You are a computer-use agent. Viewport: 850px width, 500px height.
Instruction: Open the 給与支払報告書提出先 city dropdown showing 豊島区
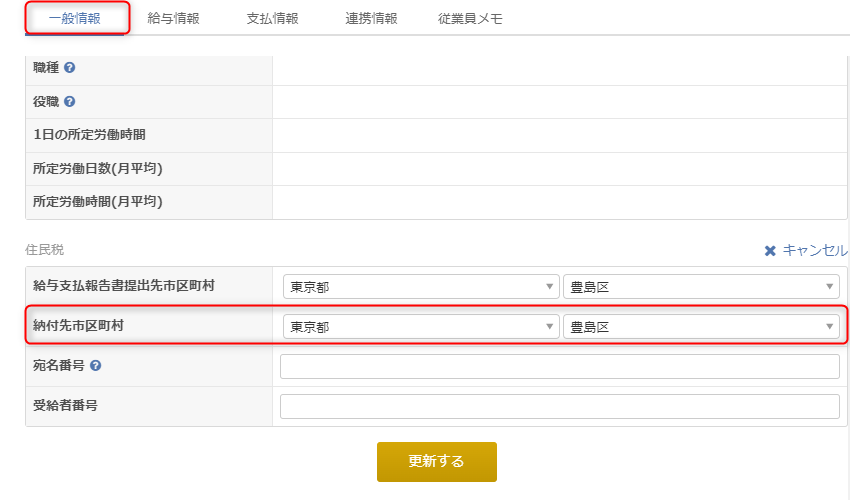[x=701, y=287]
